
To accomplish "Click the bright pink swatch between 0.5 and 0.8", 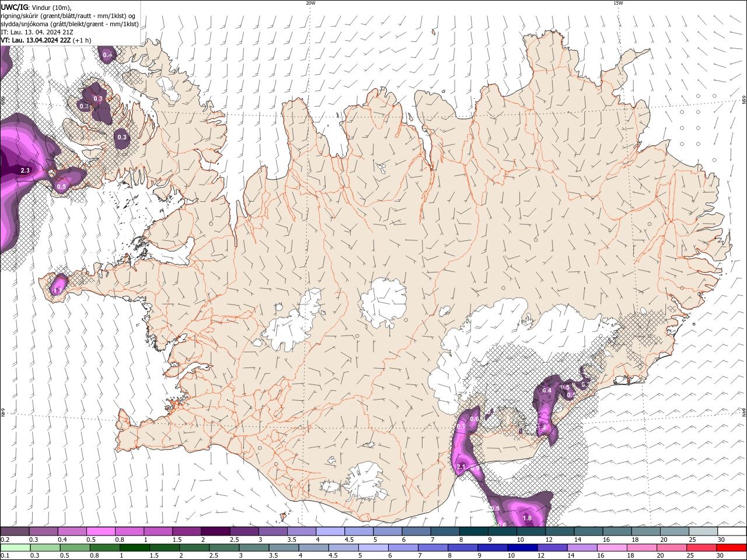I will tap(101, 531).
